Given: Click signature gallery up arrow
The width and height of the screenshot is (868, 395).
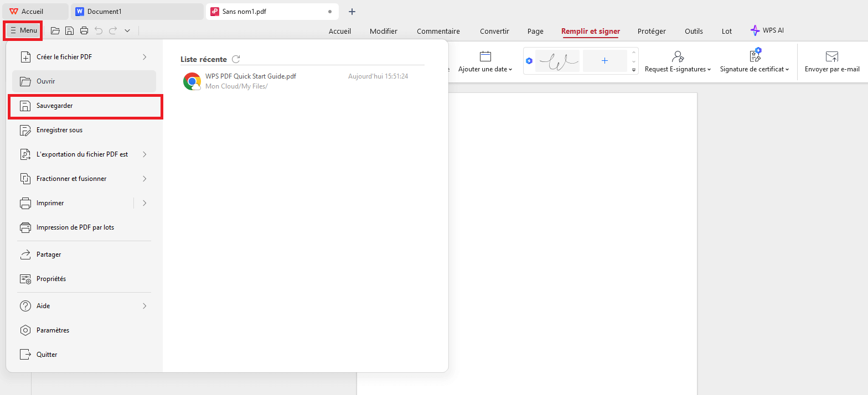Looking at the screenshot, I should coord(634,52).
